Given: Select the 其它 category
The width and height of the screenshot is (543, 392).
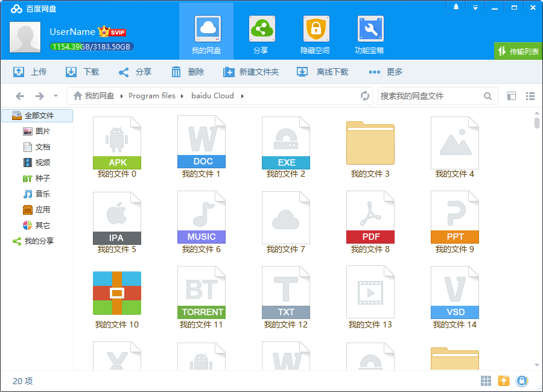Looking at the screenshot, I should [x=37, y=226].
